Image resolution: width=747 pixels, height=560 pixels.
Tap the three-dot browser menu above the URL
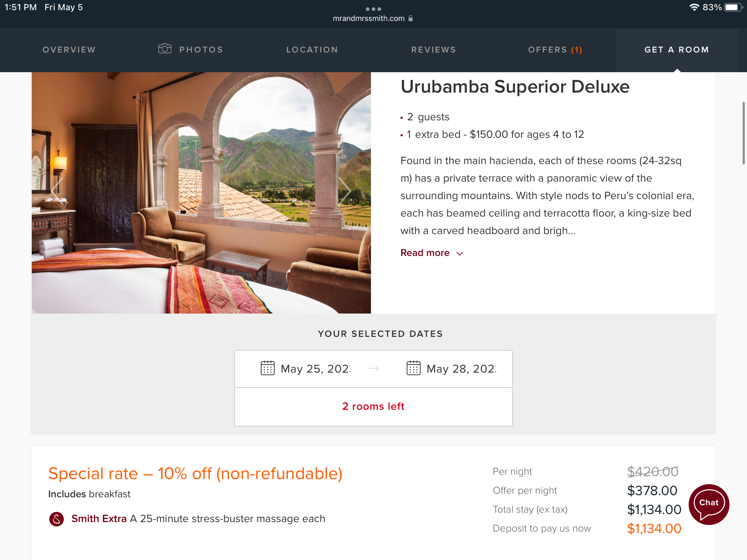[x=373, y=9]
